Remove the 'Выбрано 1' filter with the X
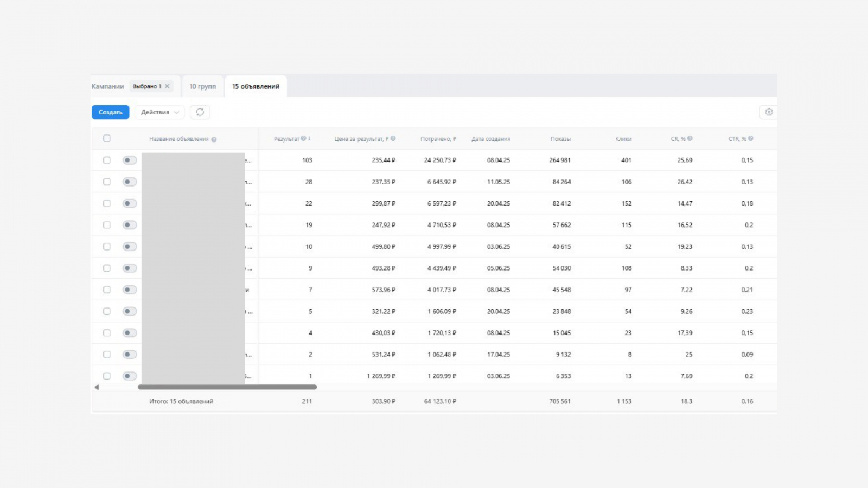 pos(168,86)
